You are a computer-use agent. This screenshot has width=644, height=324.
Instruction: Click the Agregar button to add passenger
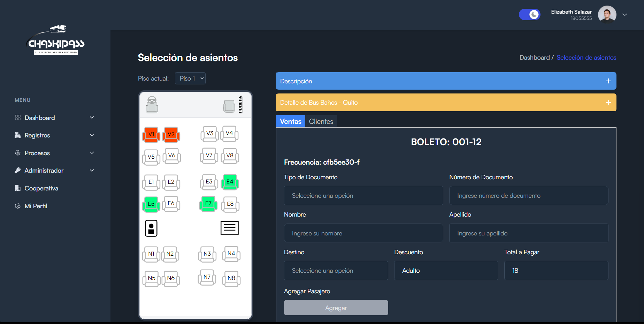pyautogui.click(x=336, y=307)
